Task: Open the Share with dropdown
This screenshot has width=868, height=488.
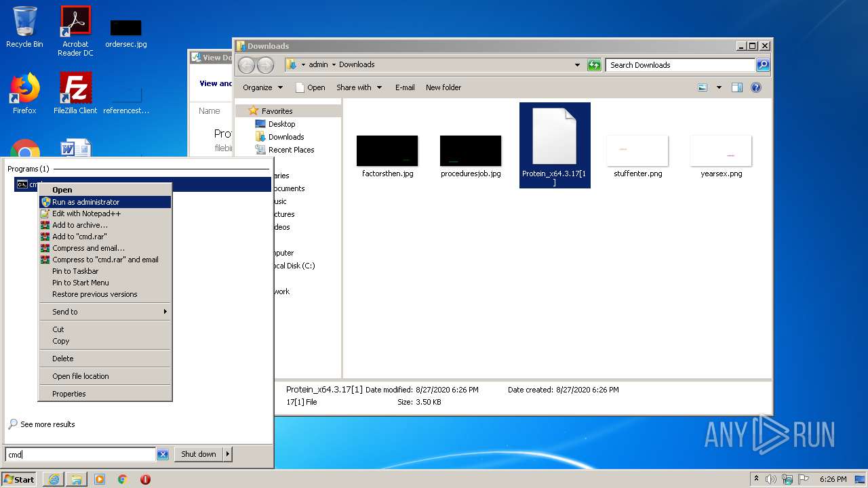Action: tap(359, 87)
